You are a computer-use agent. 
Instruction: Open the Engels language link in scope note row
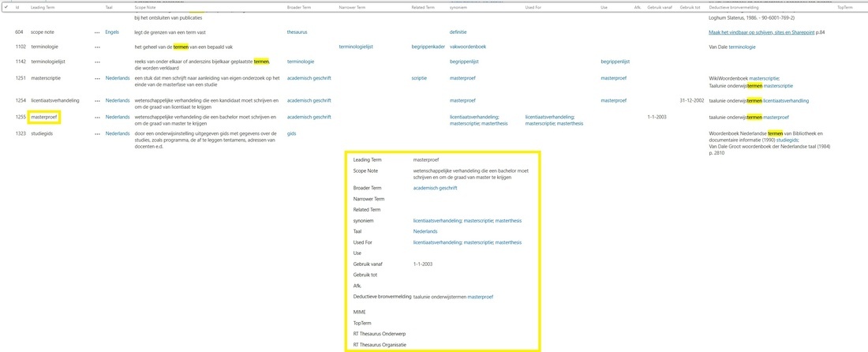click(112, 32)
